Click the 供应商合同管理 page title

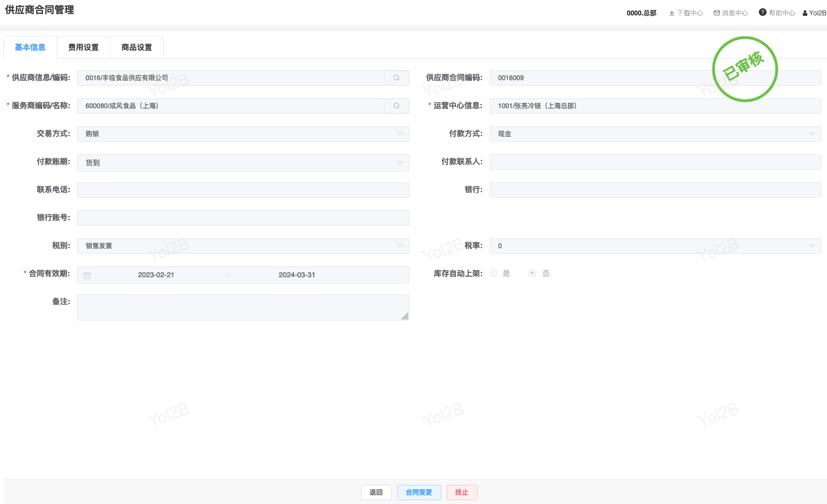pos(40,10)
